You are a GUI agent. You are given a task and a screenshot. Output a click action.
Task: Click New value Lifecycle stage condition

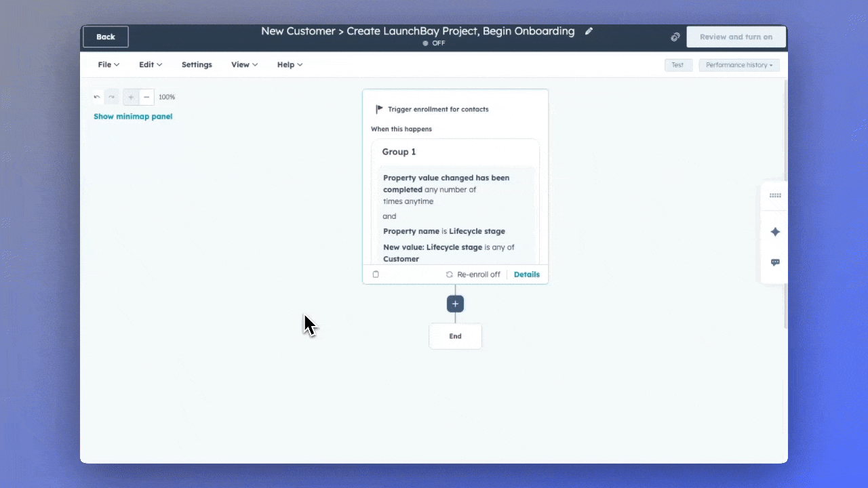click(449, 253)
